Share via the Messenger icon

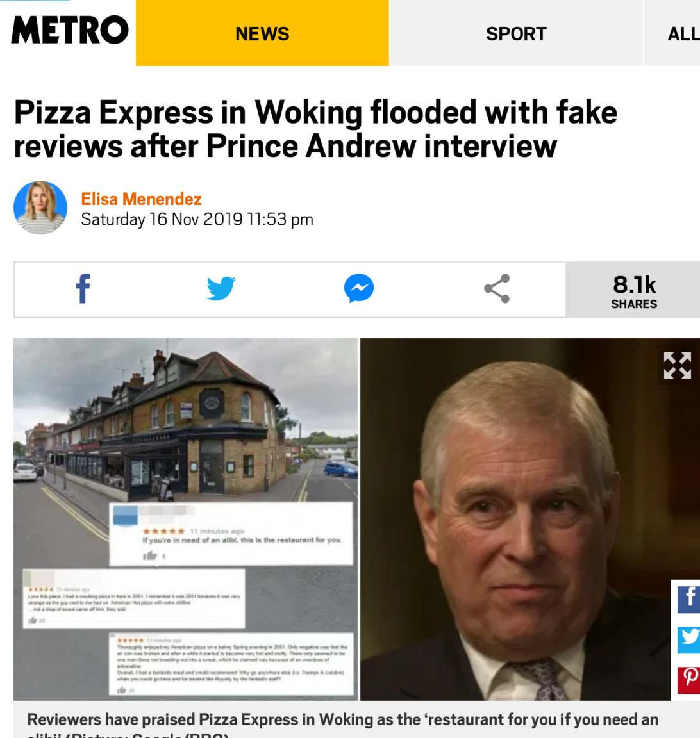tap(359, 288)
